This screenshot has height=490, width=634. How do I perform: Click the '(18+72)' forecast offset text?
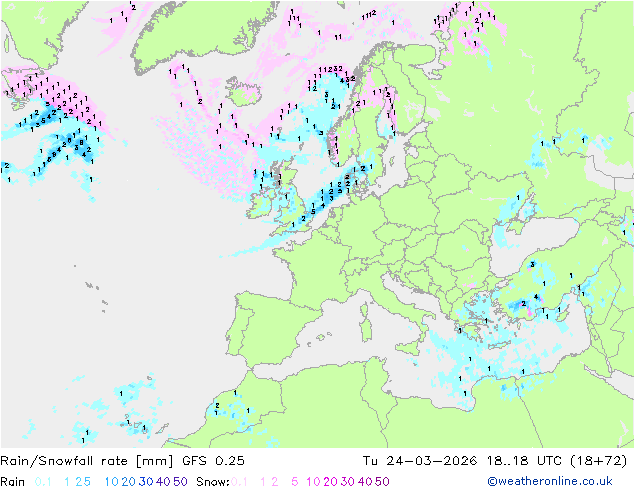[599, 461]
